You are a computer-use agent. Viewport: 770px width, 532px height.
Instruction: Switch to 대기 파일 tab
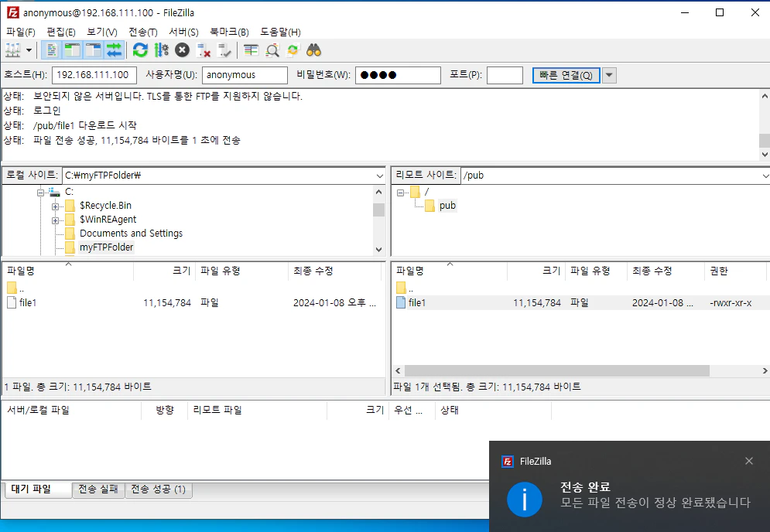(37, 489)
